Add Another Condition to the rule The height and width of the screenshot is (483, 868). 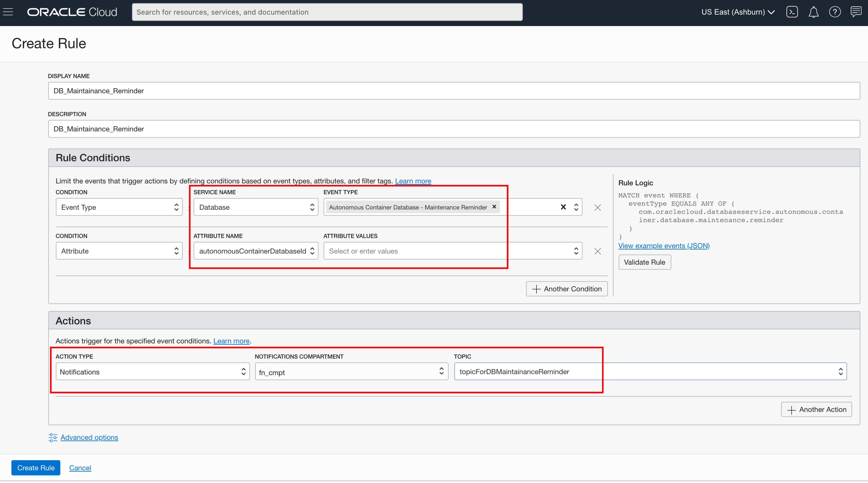567,289
